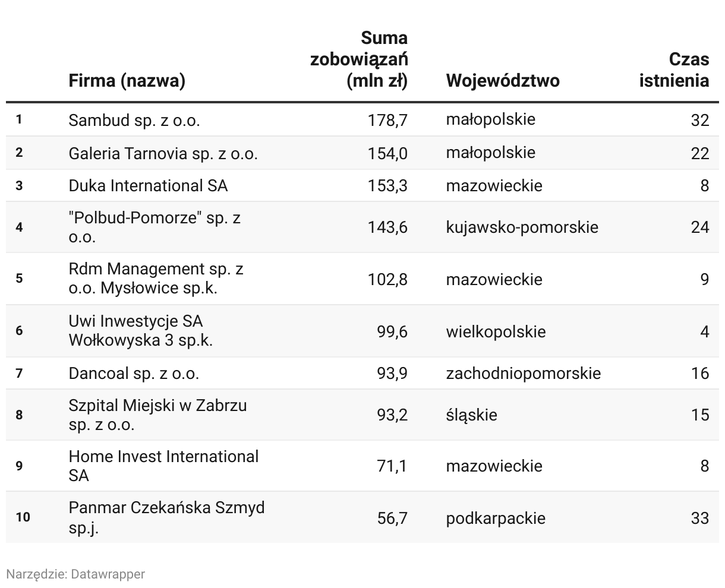Image resolution: width=725 pixels, height=588 pixels.
Task: Click Panmar Czekańska Szmyd sp.j. name
Action: point(167,517)
